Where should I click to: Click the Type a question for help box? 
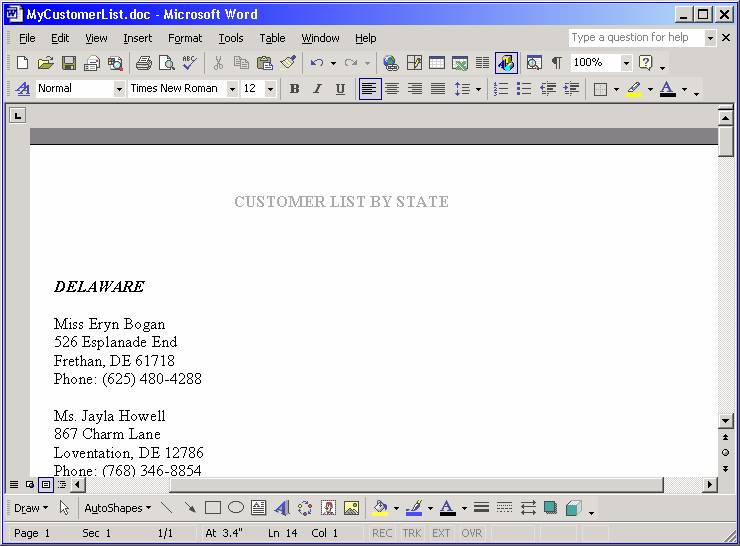pyautogui.click(x=636, y=38)
